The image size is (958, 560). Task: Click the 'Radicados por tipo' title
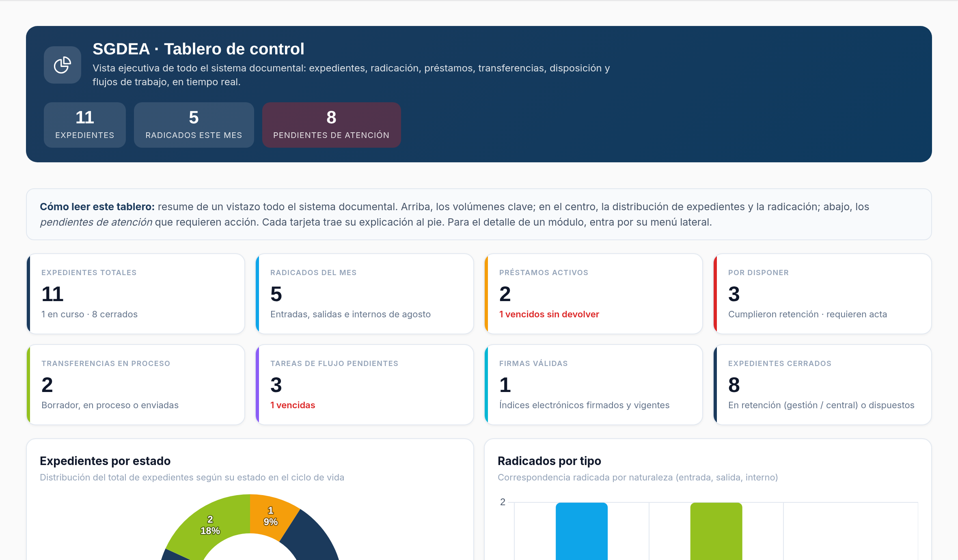tap(549, 461)
